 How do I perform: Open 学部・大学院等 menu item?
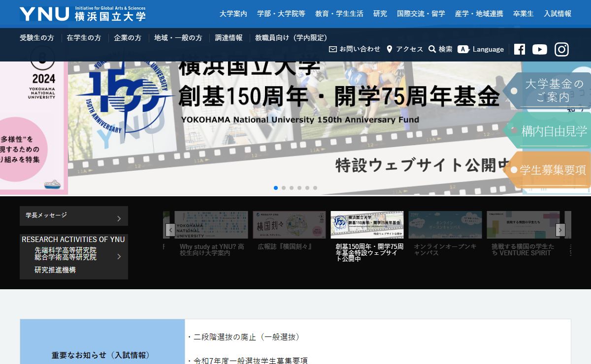[281, 14]
